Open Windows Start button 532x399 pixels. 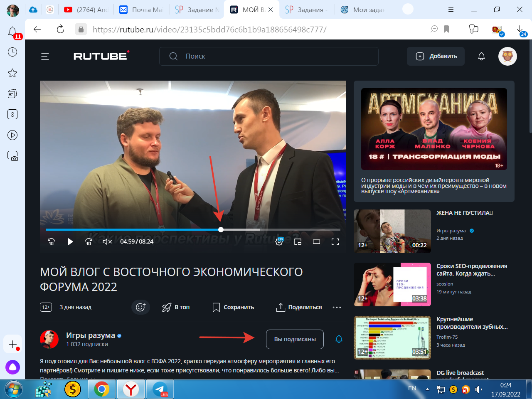point(13,390)
